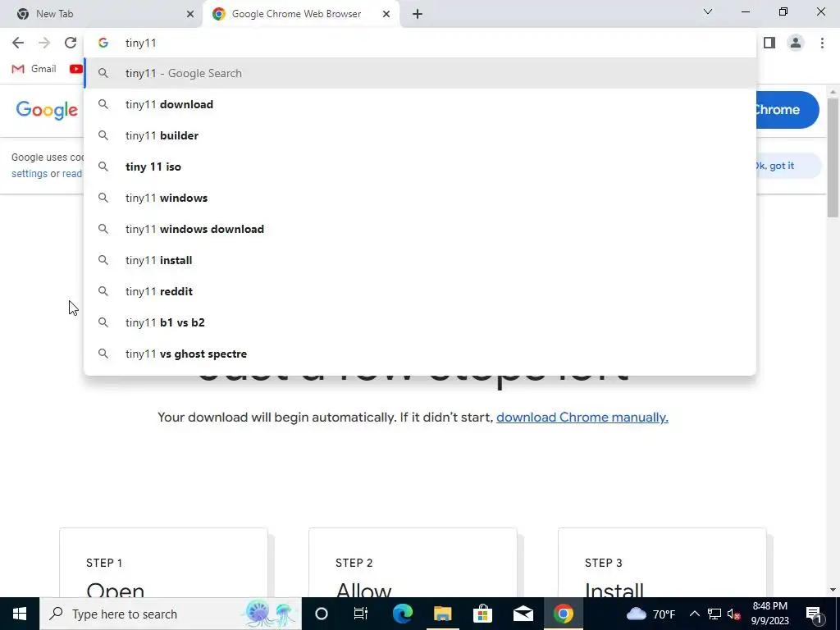Click the scrollbar down arrow
Image resolution: width=840 pixels, height=630 pixels.
coord(833,590)
